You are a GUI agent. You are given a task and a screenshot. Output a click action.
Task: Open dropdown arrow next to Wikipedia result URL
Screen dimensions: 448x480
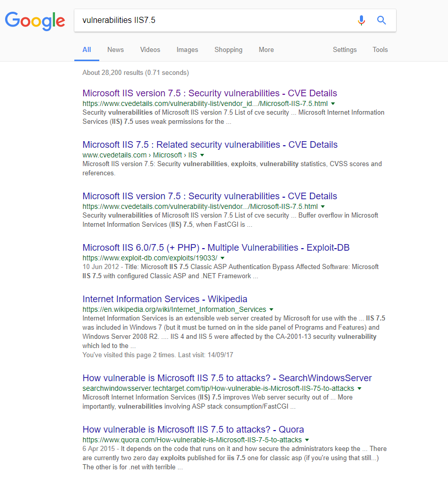(272, 309)
